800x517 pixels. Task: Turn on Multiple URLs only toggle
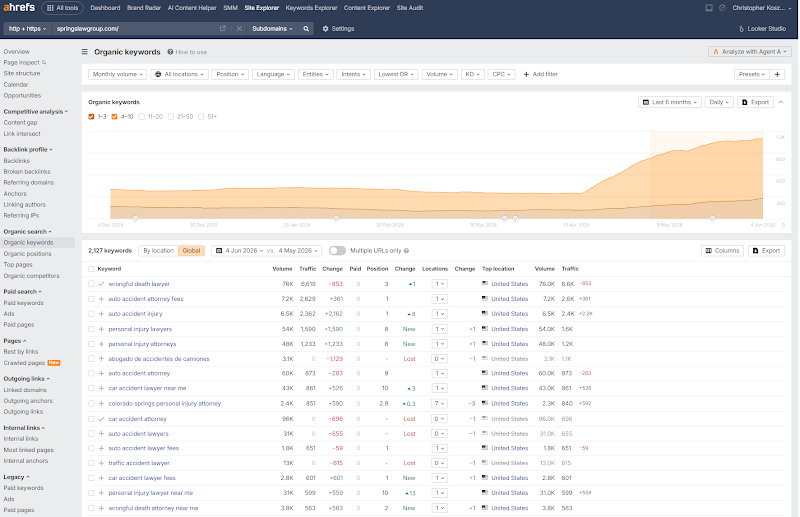tap(337, 251)
